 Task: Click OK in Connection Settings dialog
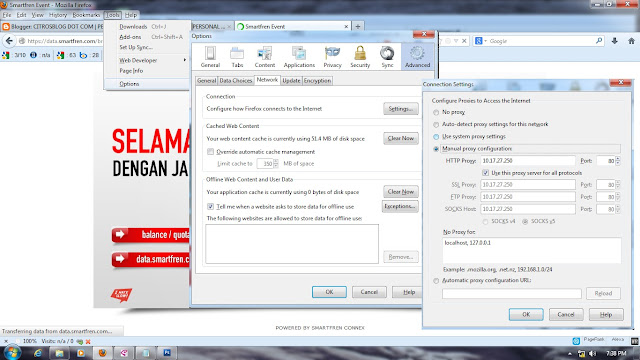click(526, 315)
